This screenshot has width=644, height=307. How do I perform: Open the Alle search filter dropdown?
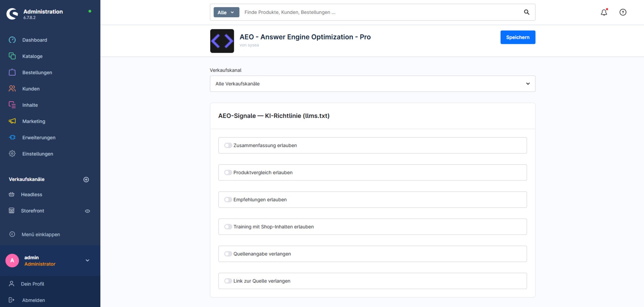tap(226, 12)
